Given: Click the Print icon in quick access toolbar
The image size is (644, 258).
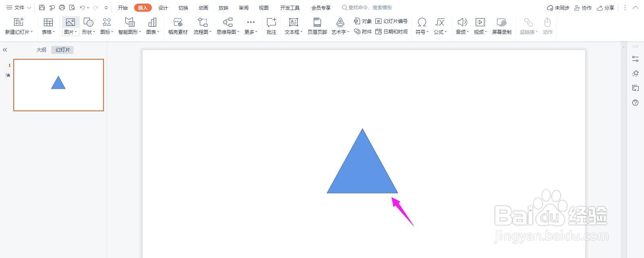Looking at the screenshot, I should pos(62,8).
